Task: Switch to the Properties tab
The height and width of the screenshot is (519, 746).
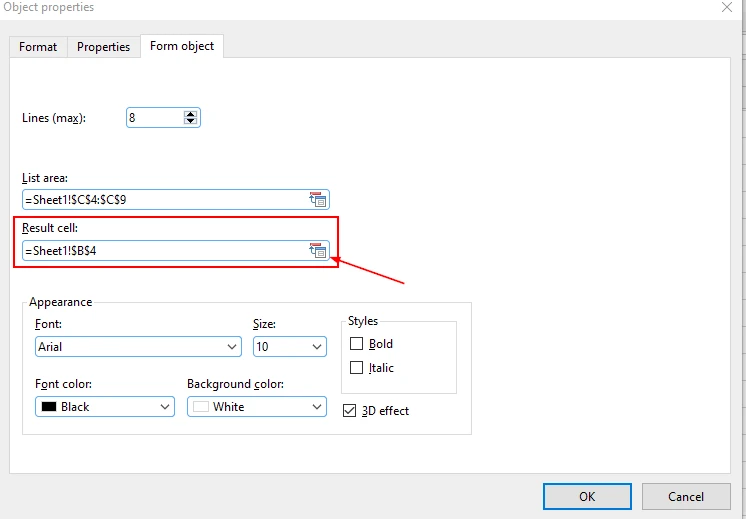Action: point(104,47)
